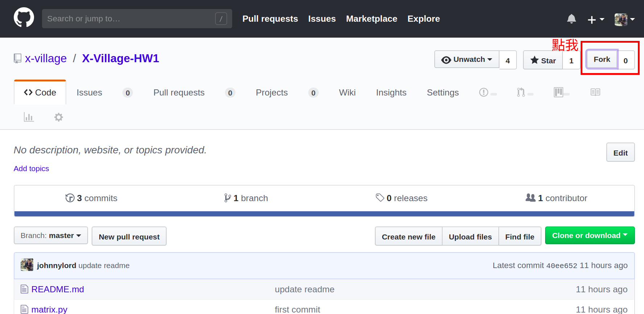Click the bar graph insights icon

(29, 117)
